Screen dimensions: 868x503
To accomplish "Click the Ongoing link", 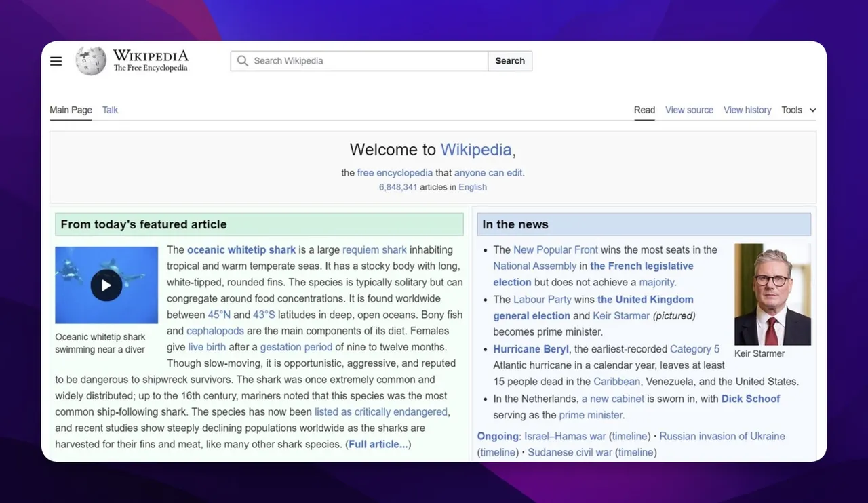I will click(x=498, y=436).
